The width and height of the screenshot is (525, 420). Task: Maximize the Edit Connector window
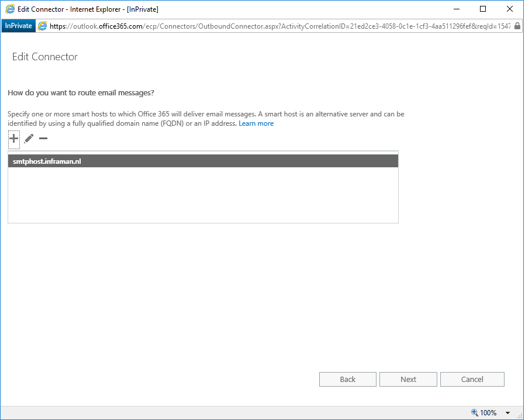pos(483,9)
